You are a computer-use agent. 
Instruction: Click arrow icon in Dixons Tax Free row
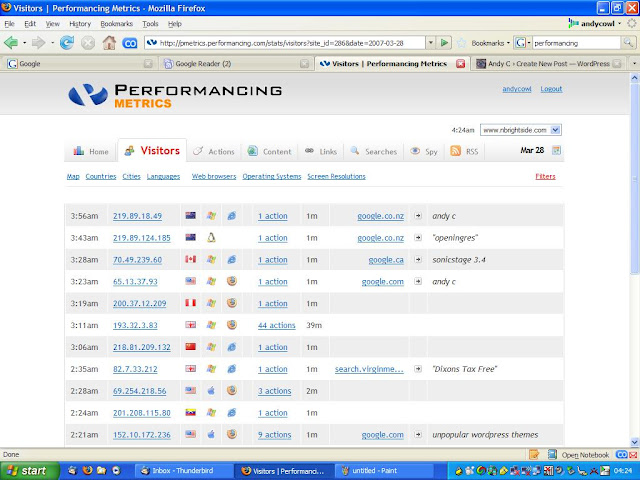[x=418, y=369]
